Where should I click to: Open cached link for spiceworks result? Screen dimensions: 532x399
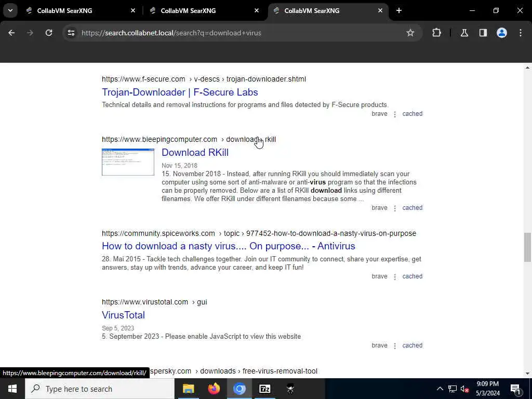[x=412, y=276]
